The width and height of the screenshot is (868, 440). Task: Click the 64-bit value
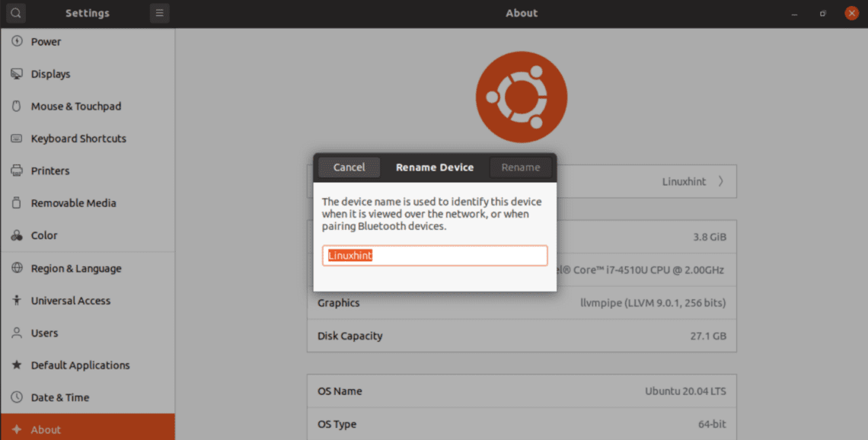coord(712,425)
